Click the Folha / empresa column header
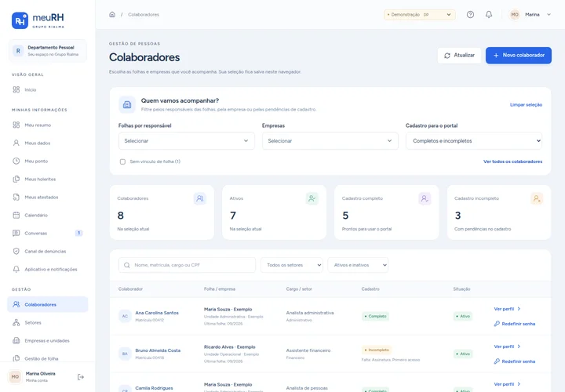 pos(220,289)
